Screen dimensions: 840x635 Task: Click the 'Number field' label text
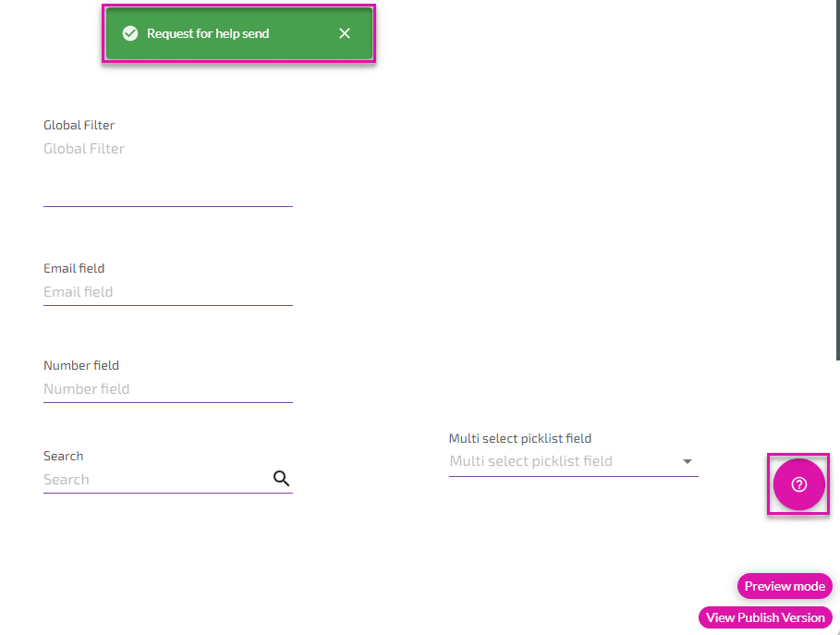click(81, 365)
